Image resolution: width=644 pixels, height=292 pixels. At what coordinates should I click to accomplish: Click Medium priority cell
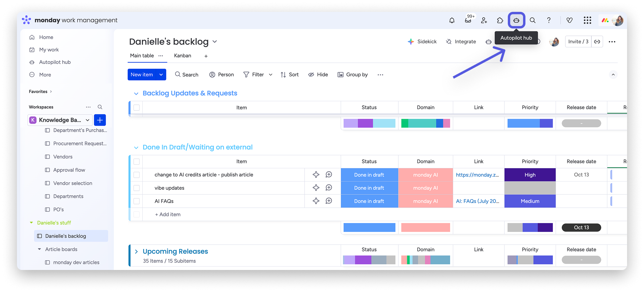click(x=530, y=201)
